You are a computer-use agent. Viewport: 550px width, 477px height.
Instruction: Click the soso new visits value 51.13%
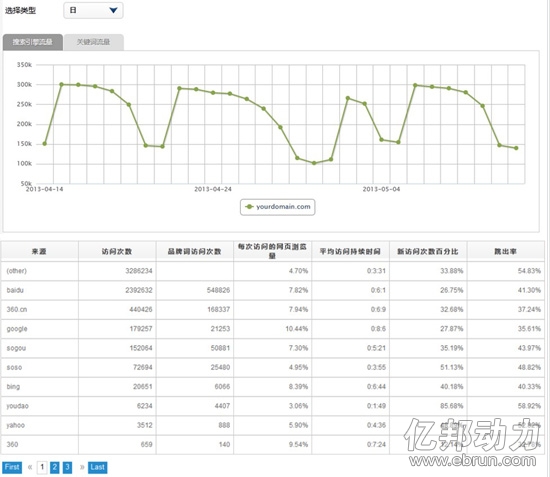click(x=452, y=367)
